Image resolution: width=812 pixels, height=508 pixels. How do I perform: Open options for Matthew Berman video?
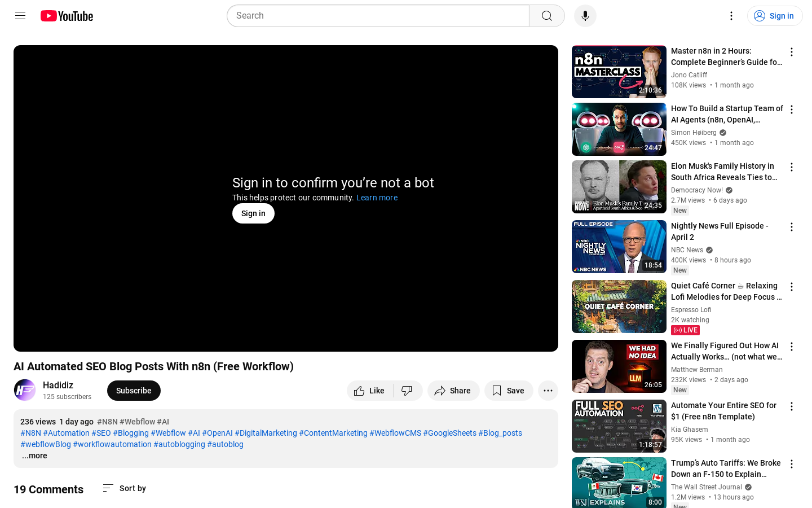pos(792,347)
